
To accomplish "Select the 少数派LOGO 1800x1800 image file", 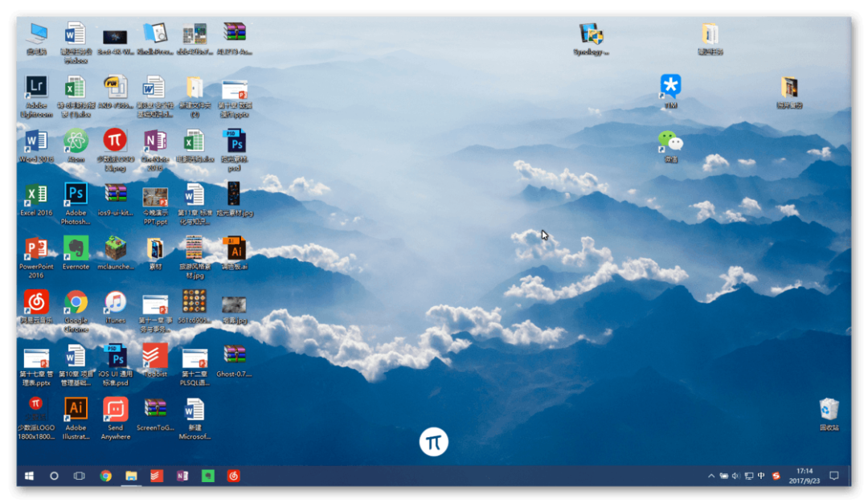I will 36,419.
